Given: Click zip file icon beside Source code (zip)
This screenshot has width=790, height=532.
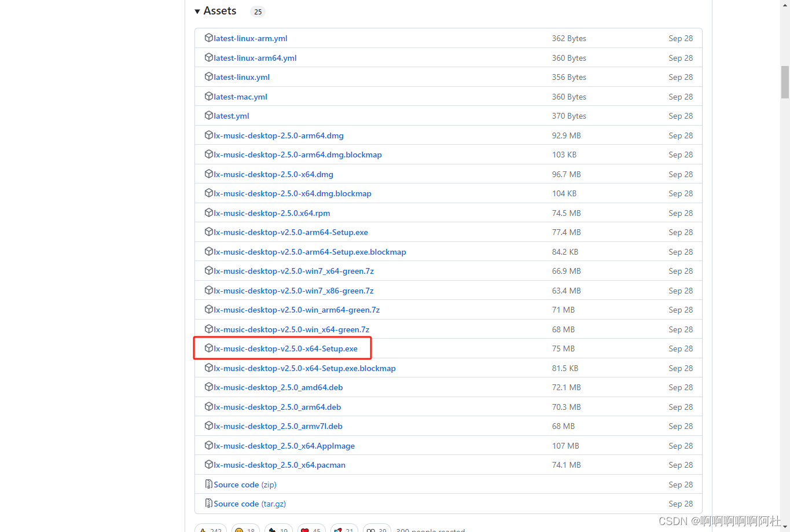Looking at the screenshot, I should click(x=209, y=484).
